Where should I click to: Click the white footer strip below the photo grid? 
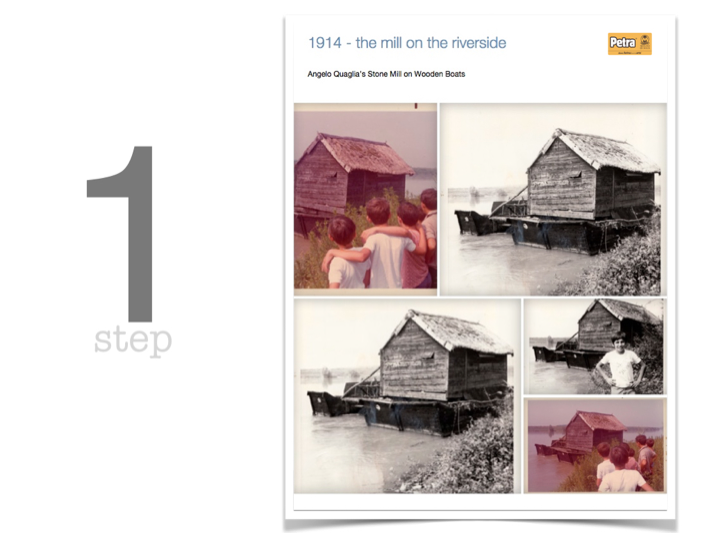click(x=480, y=502)
